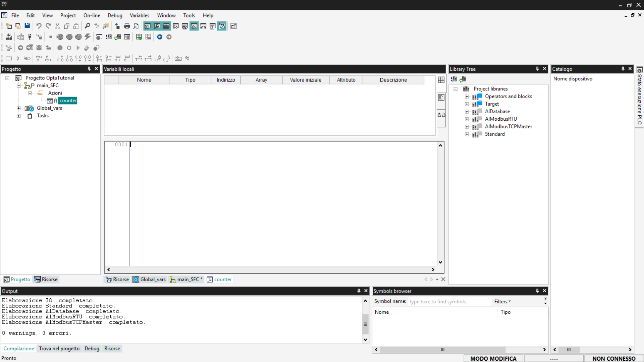Select the Risorse tab under project tree
The width and height of the screenshot is (644, 362).
46,279
